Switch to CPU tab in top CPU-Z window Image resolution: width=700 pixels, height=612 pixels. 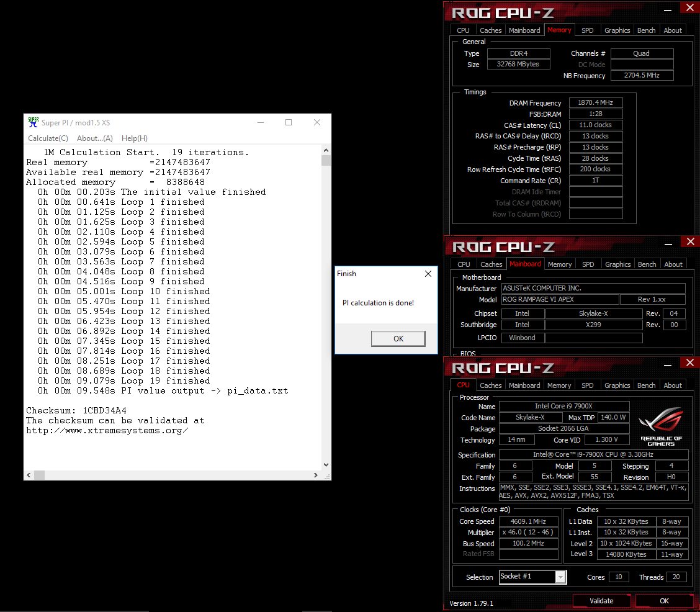click(463, 30)
